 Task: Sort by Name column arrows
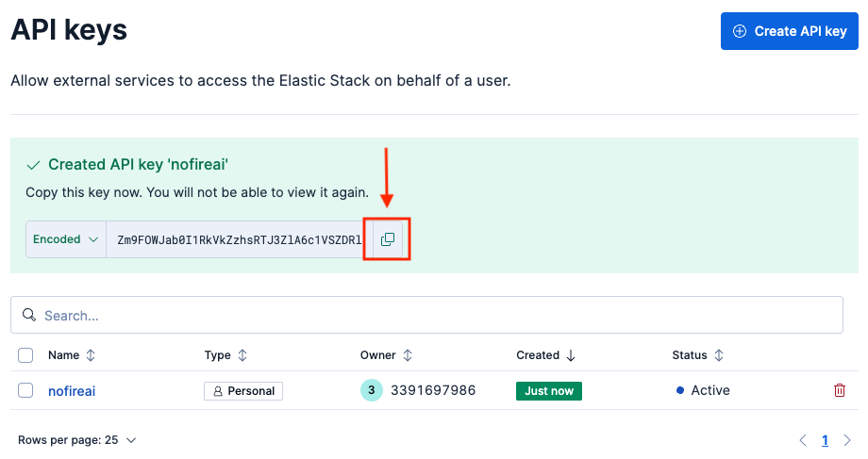click(91, 355)
